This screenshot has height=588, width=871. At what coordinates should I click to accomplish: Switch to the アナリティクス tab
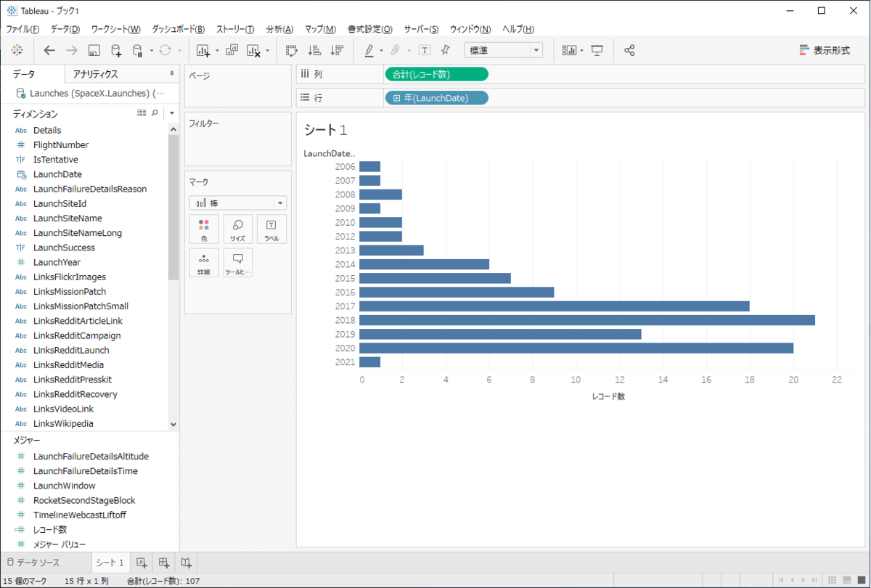[95, 74]
